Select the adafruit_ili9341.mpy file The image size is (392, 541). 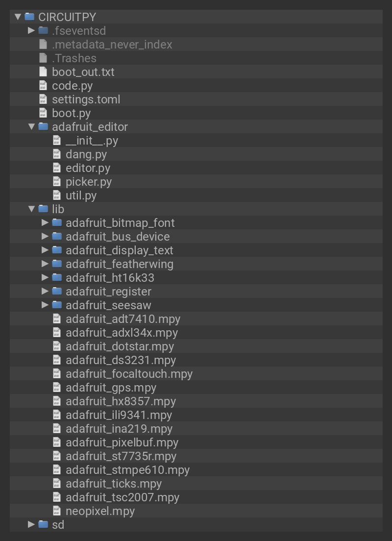coord(119,415)
